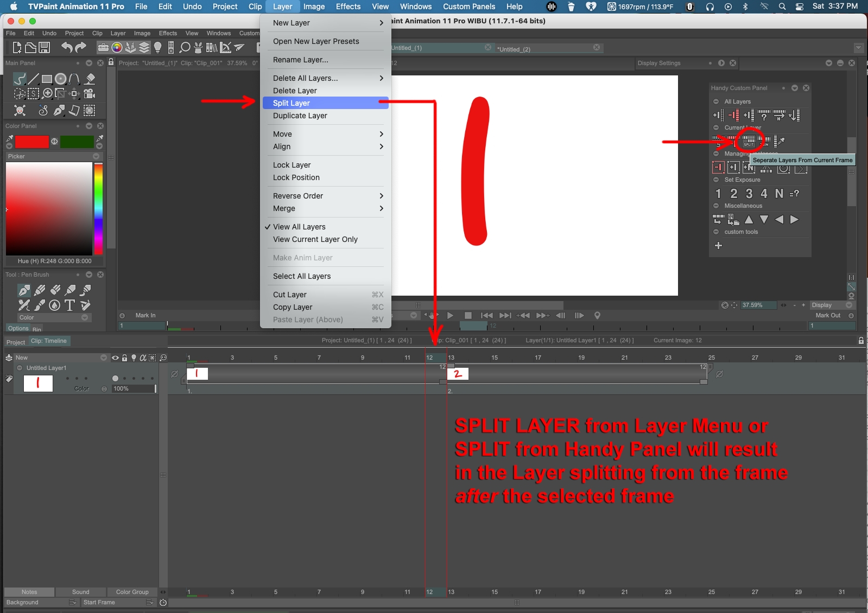Open New Layer submenu
This screenshot has height=613, width=868.
(x=325, y=23)
